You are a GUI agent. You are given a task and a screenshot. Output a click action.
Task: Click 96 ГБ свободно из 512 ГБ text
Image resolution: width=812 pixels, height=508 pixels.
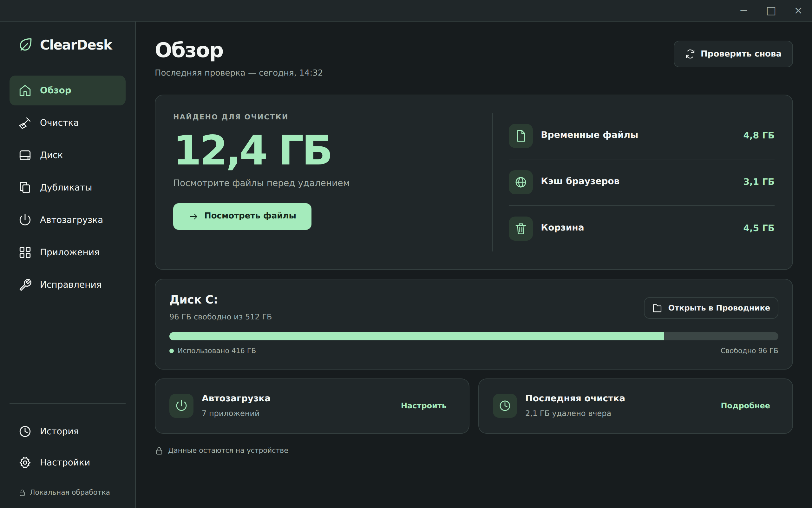tap(220, 317)
